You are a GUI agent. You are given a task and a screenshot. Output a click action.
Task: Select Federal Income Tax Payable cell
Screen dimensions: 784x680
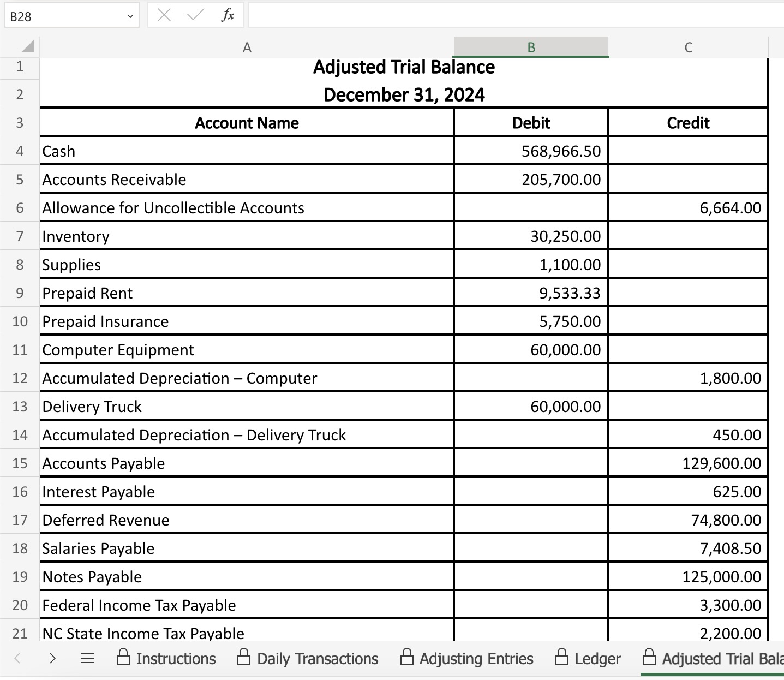(x=247, y=605)
